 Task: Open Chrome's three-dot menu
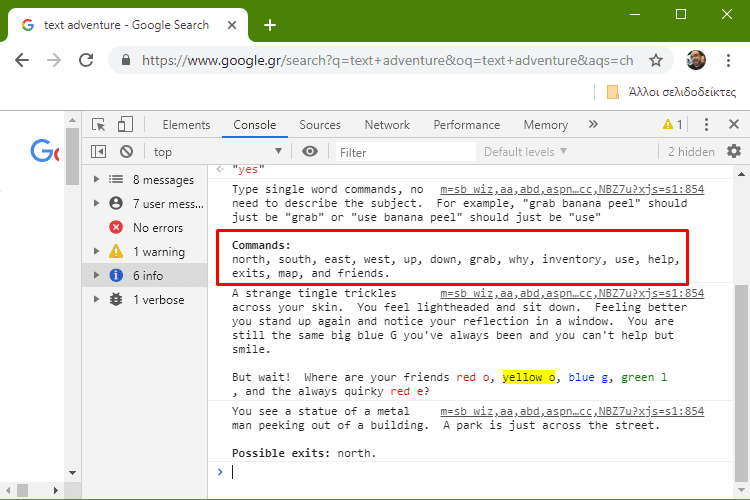(728, 60)
